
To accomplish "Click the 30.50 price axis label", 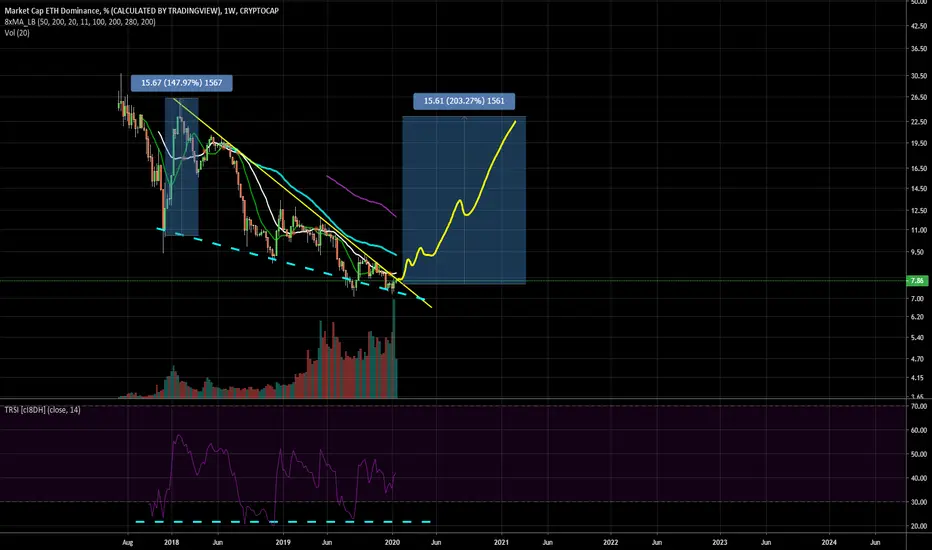I will pos(919,76).
